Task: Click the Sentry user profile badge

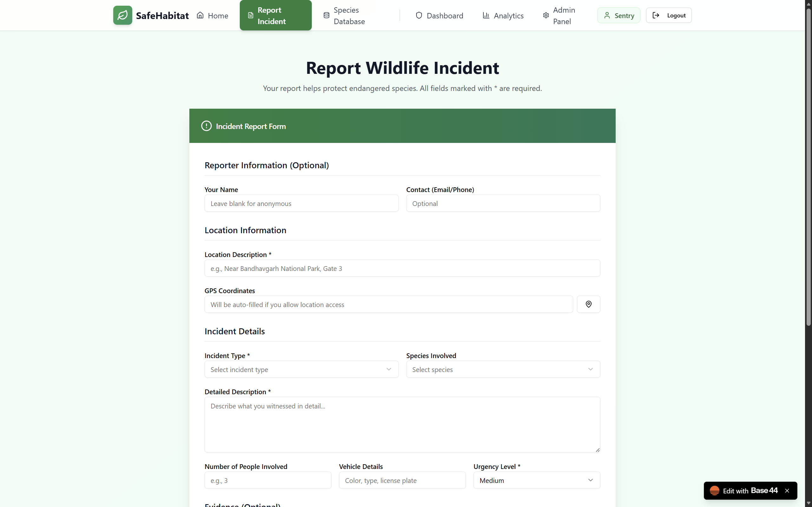Action: click(x=619, y=16)
